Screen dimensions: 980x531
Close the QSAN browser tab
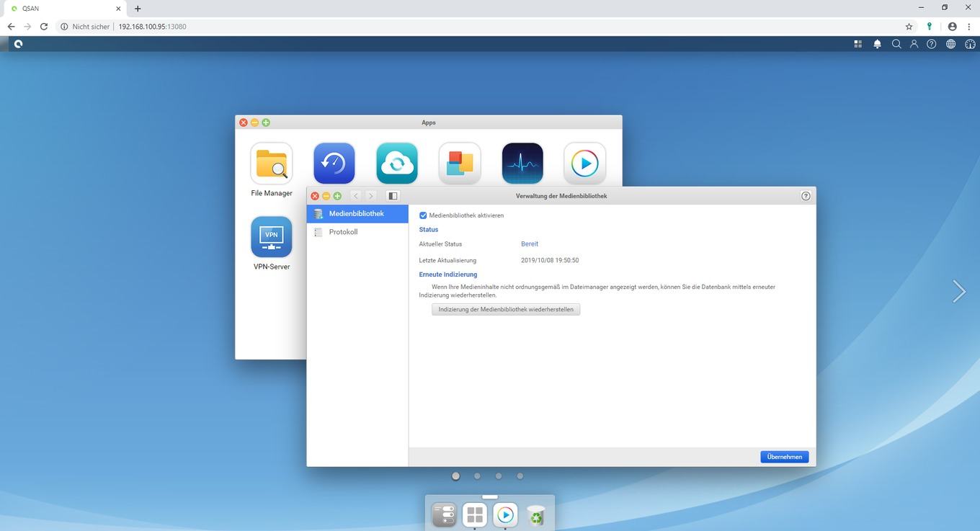pyautogui.click(x=119, y=9)
